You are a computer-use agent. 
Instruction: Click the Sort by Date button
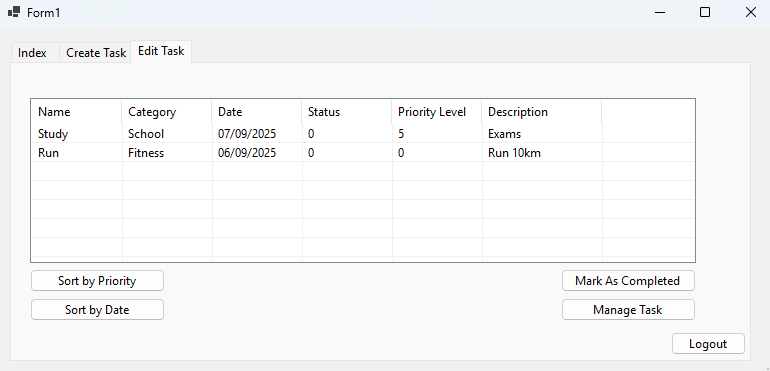point(97,310)
